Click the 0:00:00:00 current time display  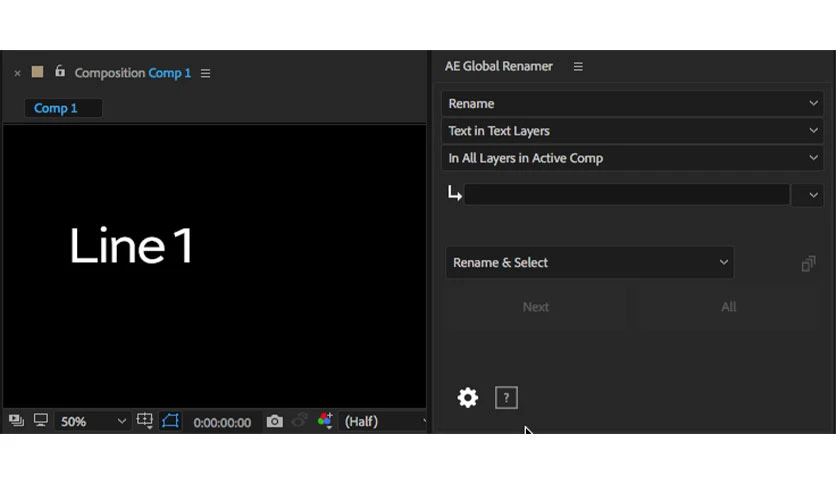coord(222,422)
